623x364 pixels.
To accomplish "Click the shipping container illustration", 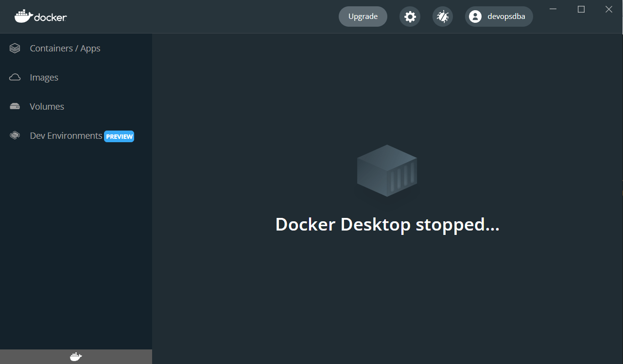I will (387, 170).
